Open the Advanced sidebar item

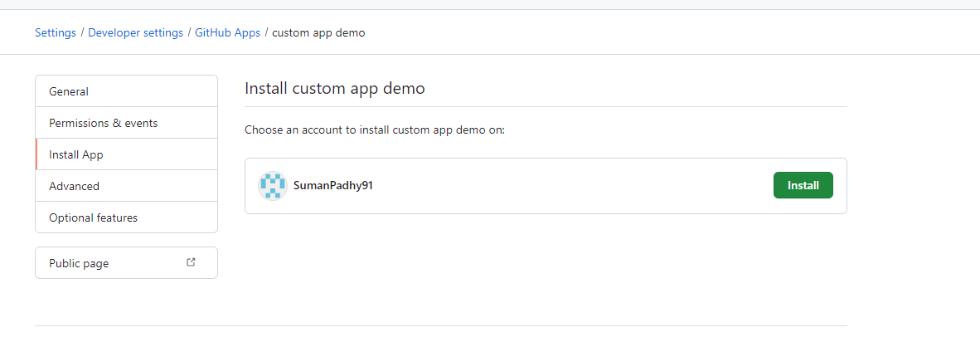[x=74, y=186]
